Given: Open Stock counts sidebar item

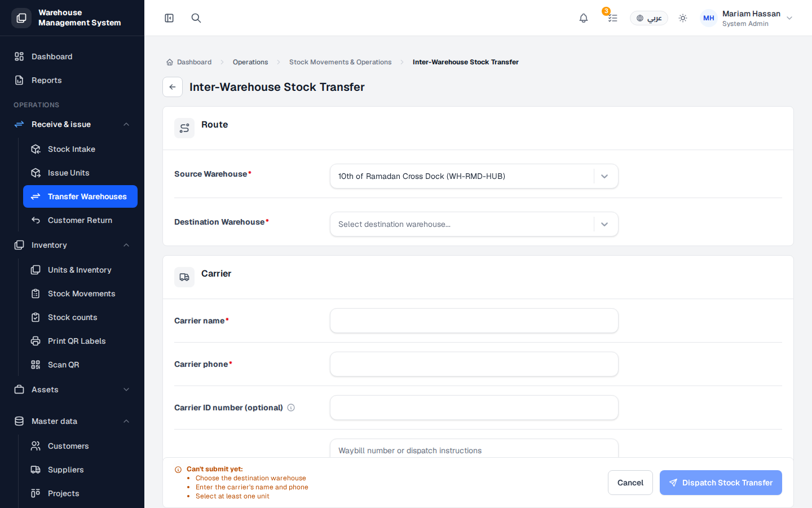Looking at the screenshot, I should coord(80,317).
